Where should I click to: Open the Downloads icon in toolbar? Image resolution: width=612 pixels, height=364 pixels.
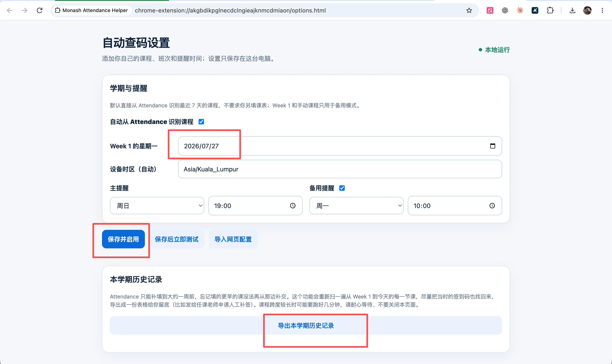(x=572, y=10)
